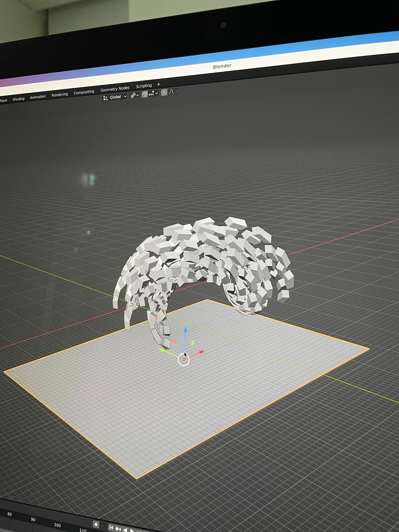Open the Compositing workspace tab
Screen dimensions: 399x532
click(84, 92)
